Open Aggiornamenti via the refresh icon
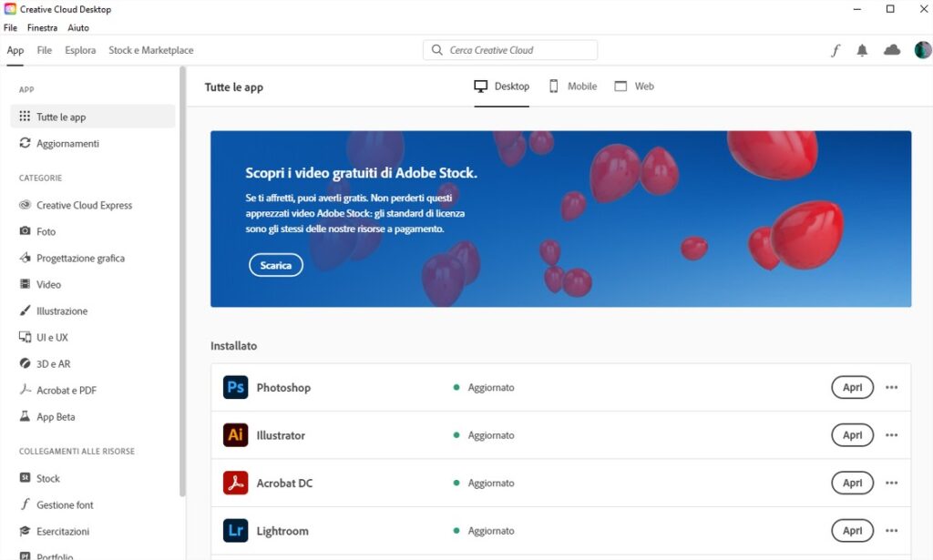 coord(27,143)
